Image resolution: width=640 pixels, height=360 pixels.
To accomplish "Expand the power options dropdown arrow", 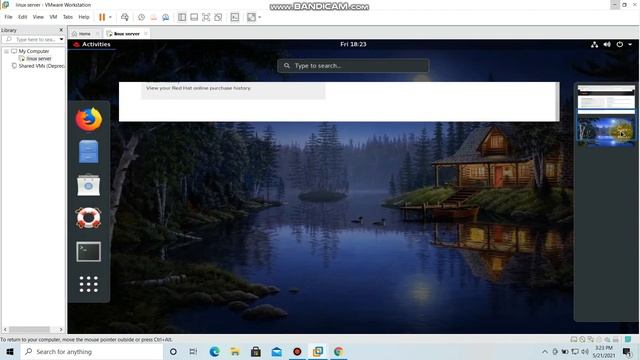I will tap(110, 17).
